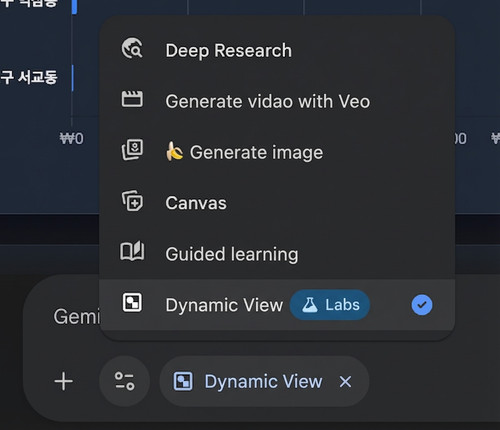Viewport: 500px width, 430px height.
Task: Focus the Gemini prompt input field
Action: pos(76,316)
